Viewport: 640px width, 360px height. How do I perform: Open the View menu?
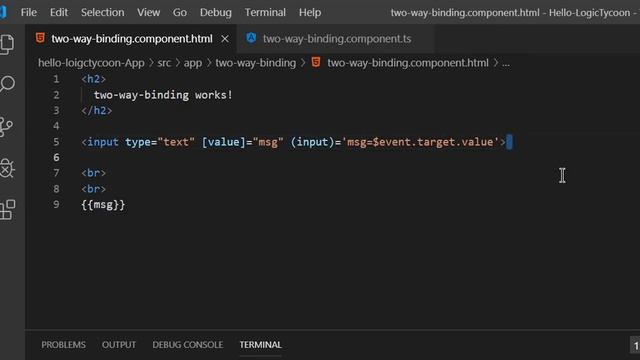[x=149, y=12]
